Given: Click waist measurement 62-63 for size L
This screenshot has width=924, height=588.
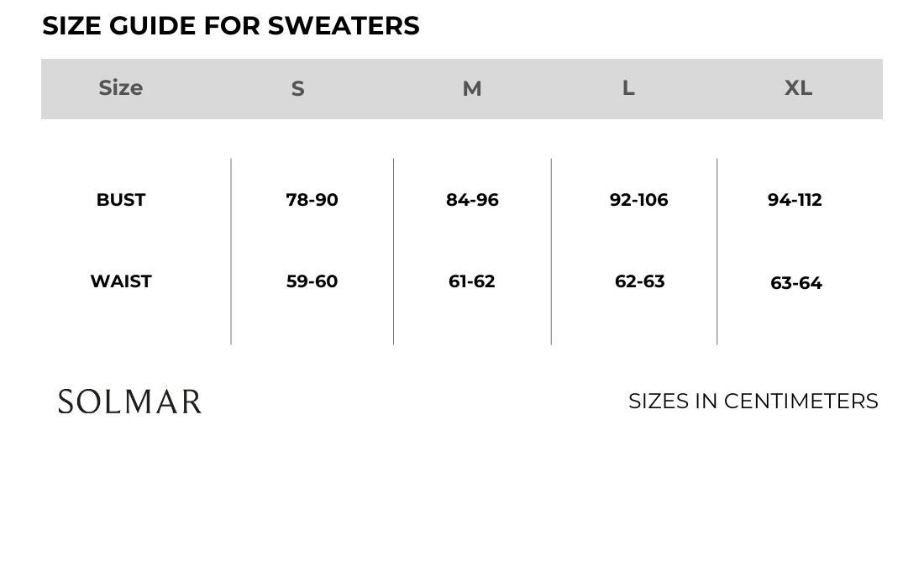Looking at the screenshot, I should [639, 281].
